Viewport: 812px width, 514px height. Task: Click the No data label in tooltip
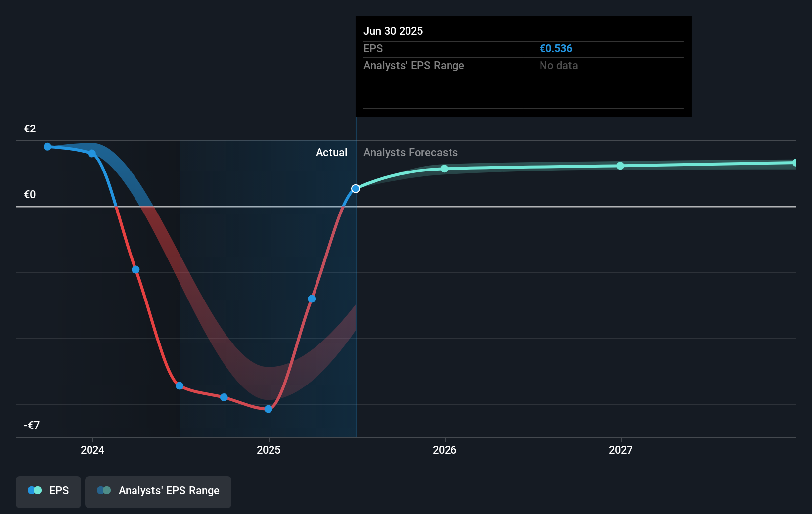coord(558,65)
